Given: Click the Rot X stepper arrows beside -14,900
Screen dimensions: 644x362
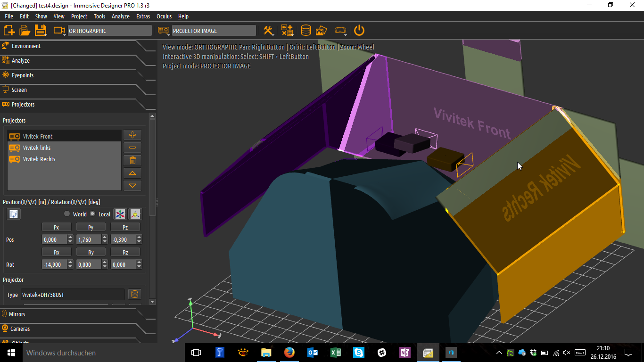Looking at the screenshot, I should (x=70, y=264).
